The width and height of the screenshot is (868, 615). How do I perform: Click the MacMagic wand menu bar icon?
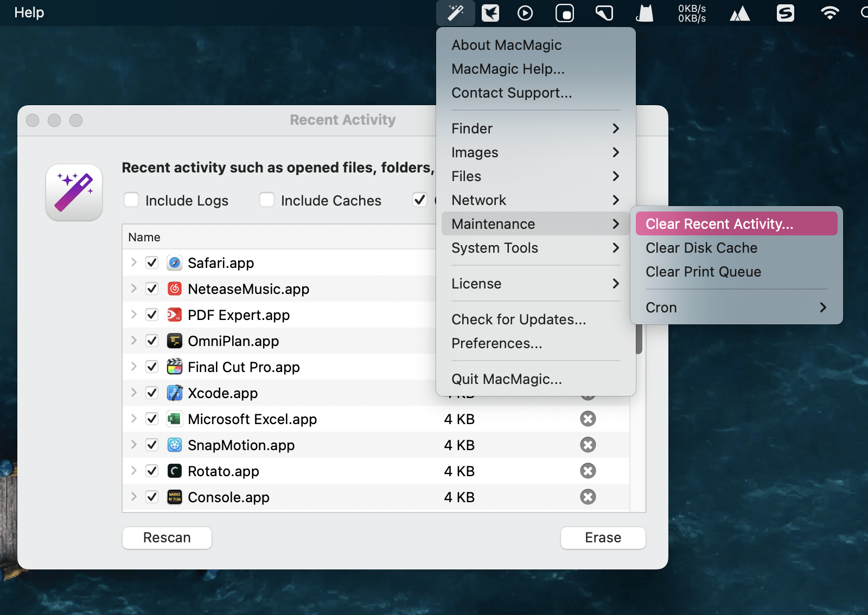(x=455, y=13)
